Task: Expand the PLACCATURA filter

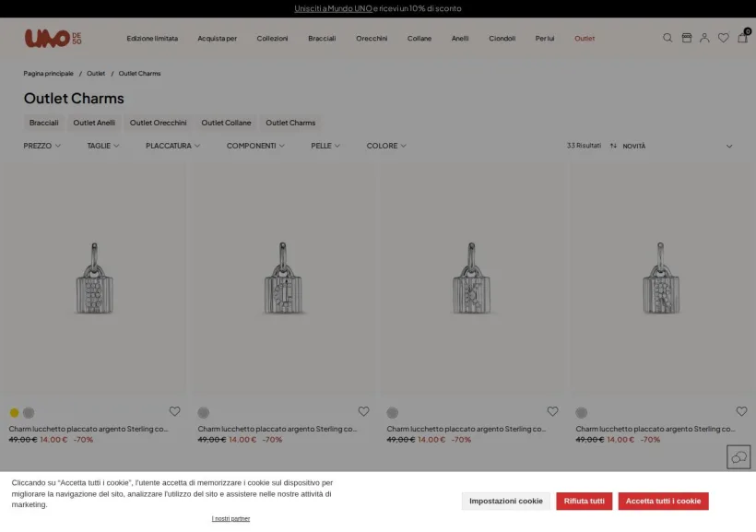Action: pyautogui.click(x=172, y=146)
